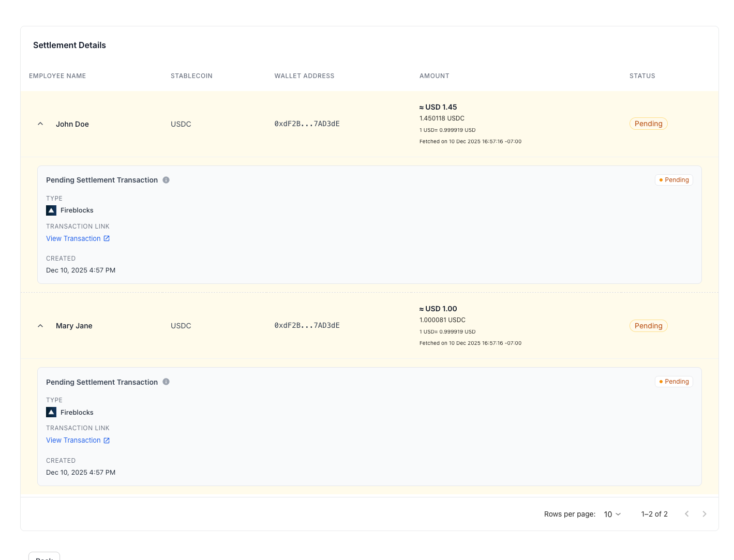Click the Amount column header
734x560 pixels.
click(x=435, y=76)
